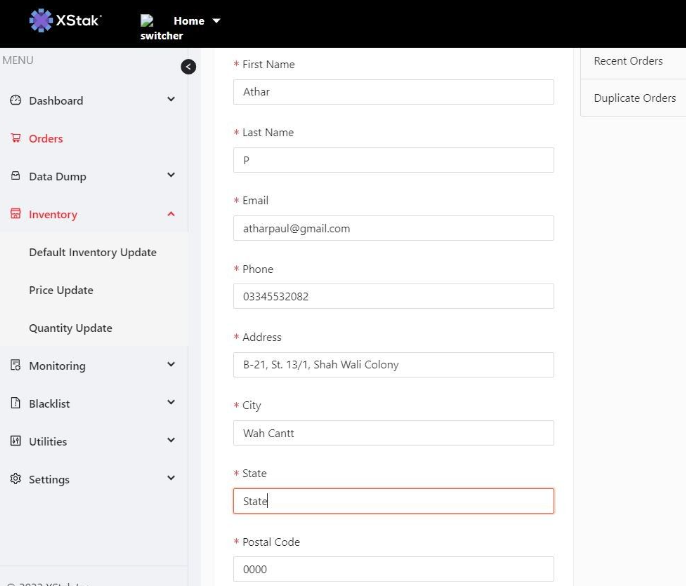Click the Blacklist document icon
Image resolution: width=686 pixels, height=586 pixels.
pyautogui.click(x=15, y=404)
